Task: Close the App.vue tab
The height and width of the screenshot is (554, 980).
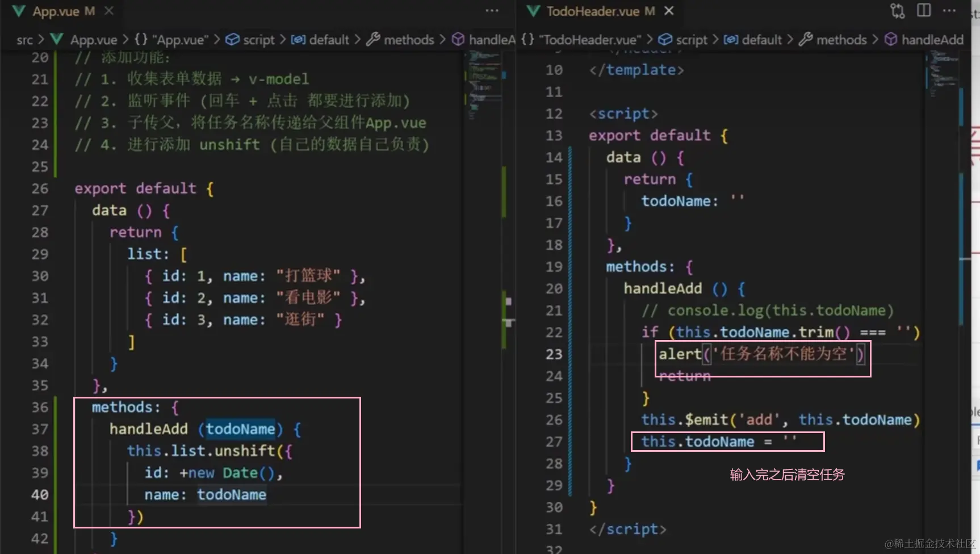Action: [109, 11]
